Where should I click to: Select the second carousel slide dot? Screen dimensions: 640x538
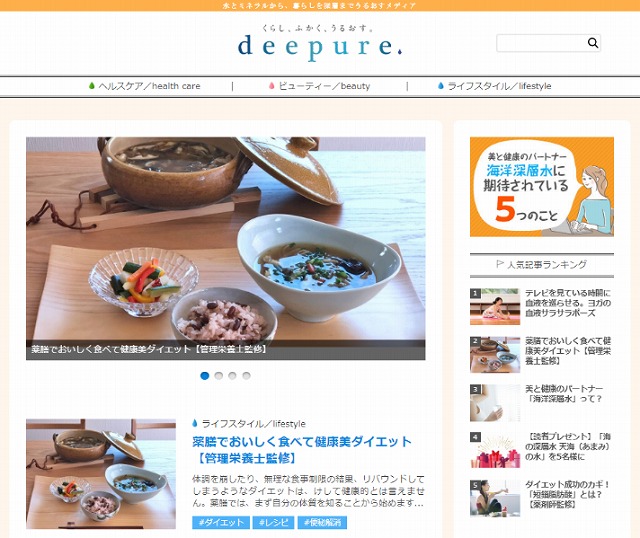pyautogui.click(x=219, y=376)
